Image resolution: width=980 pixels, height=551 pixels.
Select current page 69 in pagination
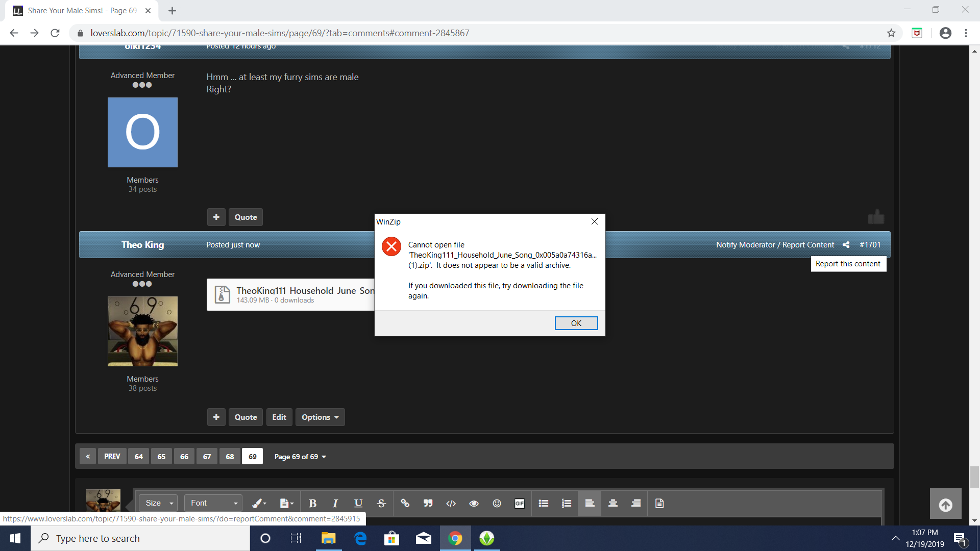click(253, 456)
